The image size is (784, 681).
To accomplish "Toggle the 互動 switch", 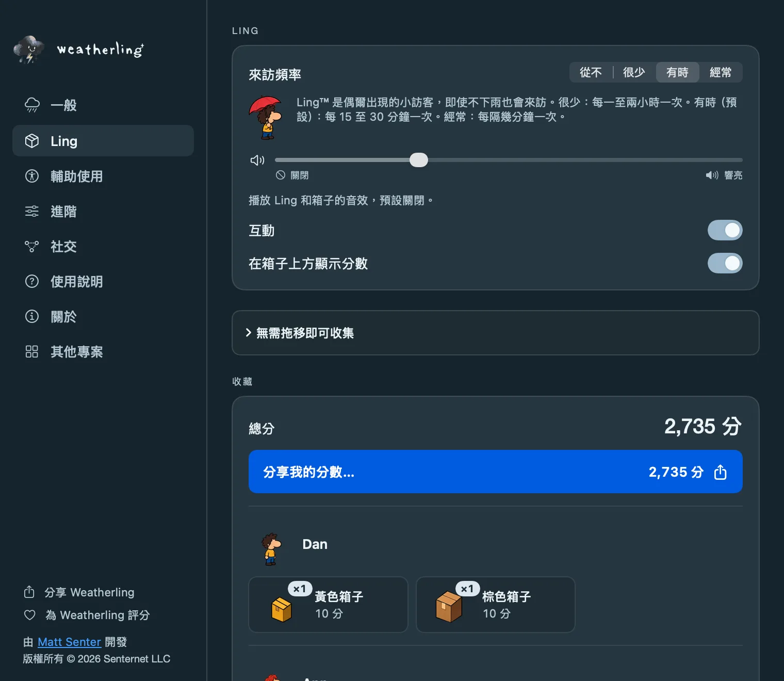I will [x=725, y=230].
